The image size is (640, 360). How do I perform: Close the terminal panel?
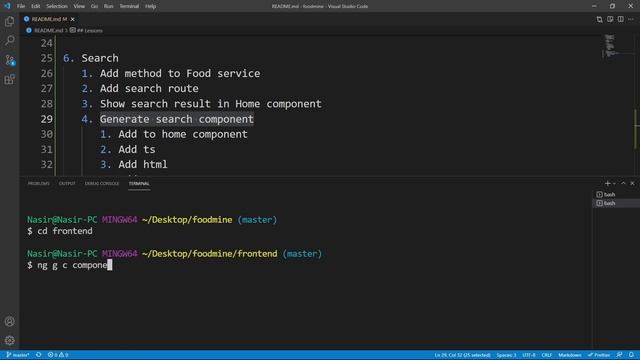click(x=632, y=184)
